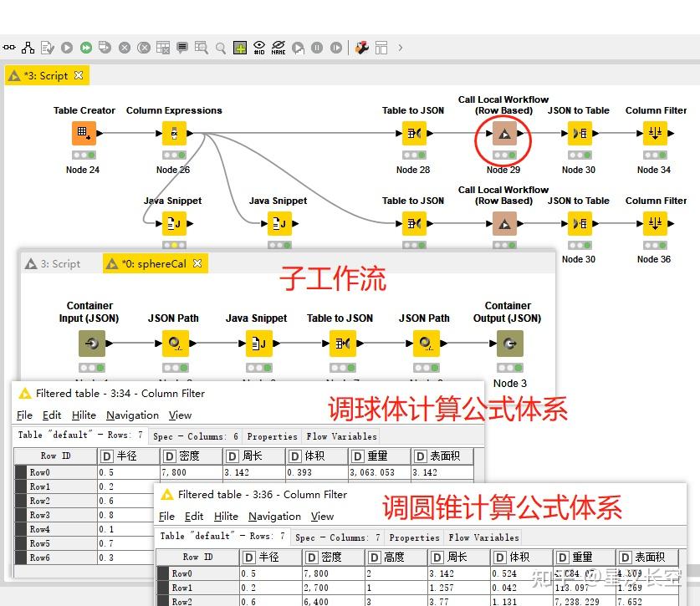Switch to the *0: sphereCal workflow tab
700x606 pixels.
pyautogui.click(x=155, y=262)
